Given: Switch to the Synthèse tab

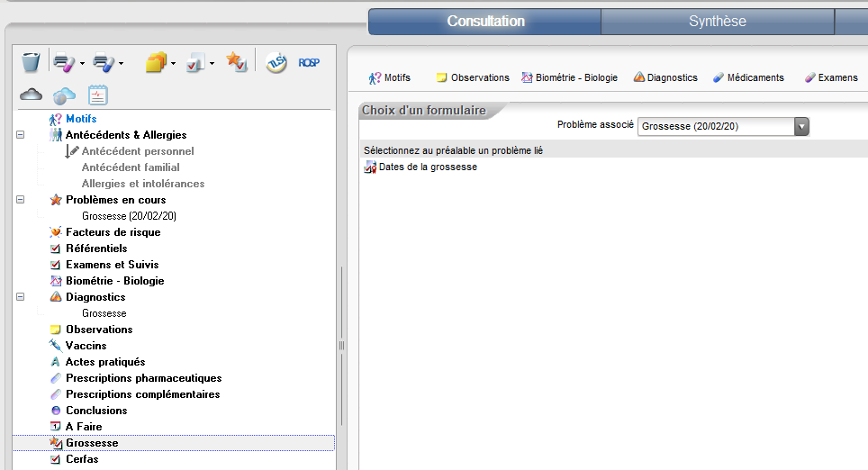Looking at the screenshot, I should click(717, 22).
